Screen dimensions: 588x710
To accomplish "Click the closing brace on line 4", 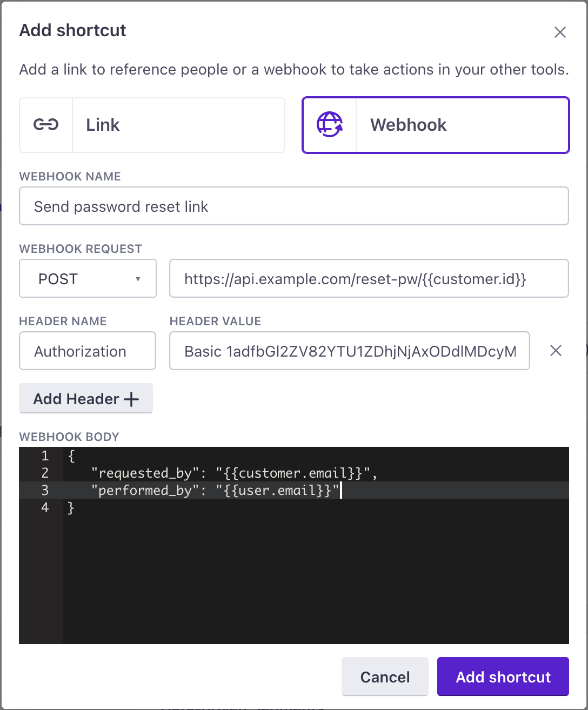I will pyautogui.click(x=71, y=508).
